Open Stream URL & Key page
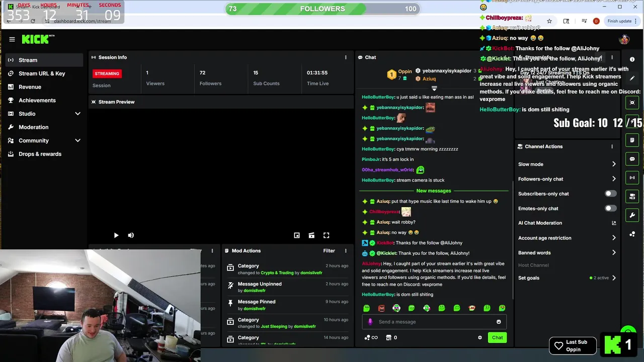Image resolution: width=644 pixels, height=362 pixels. [x=44, y=73]
